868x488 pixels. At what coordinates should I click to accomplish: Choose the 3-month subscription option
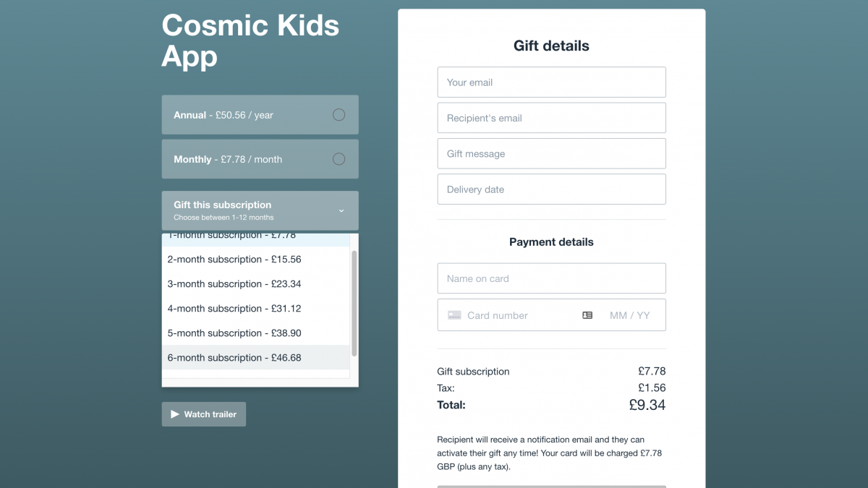(234, 284)
